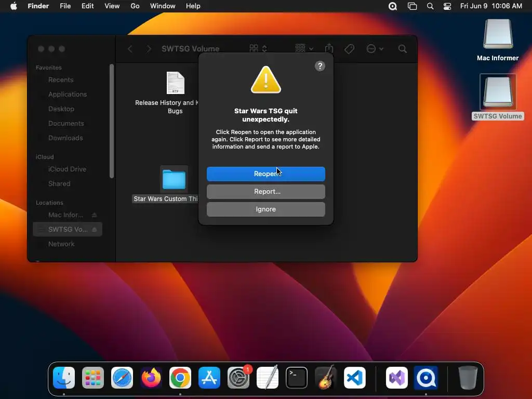Select SWTSG Vo... location in sidebar
Image resolution: width=532 pixels, height=399 pixels.
[68, 229]
